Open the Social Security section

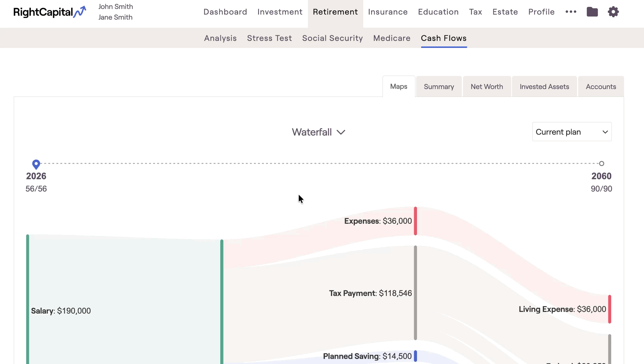pyautogui.click(x=332, y=38)
